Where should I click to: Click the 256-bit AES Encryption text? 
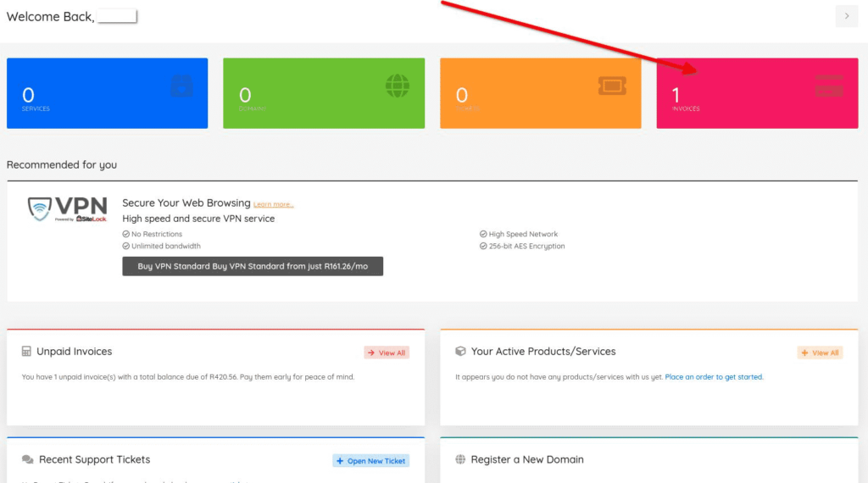[x=526, y=247]
